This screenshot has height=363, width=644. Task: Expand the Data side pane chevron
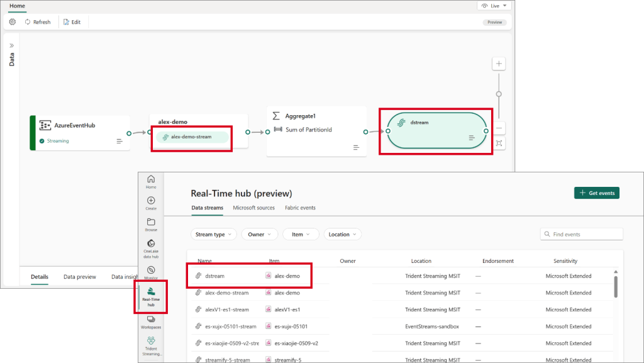point(11,45)
